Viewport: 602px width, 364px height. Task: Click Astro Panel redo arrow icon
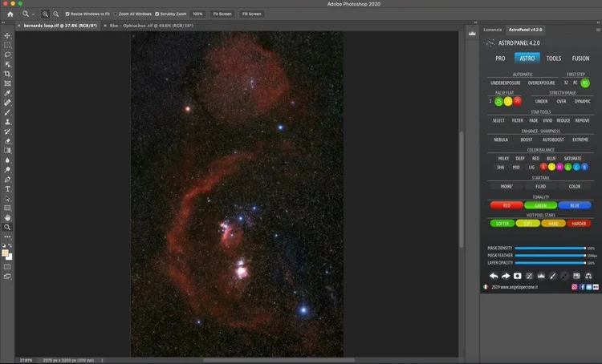coord(506,276)
